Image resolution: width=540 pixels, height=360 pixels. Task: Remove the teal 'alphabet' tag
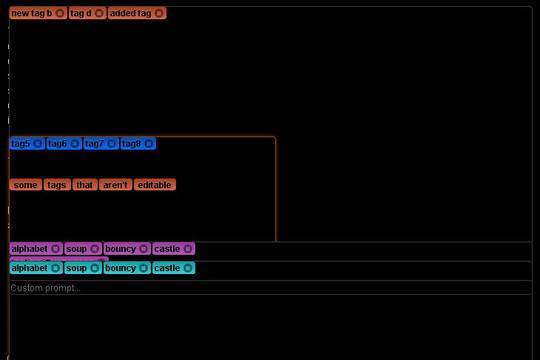(x=55, y=268)
